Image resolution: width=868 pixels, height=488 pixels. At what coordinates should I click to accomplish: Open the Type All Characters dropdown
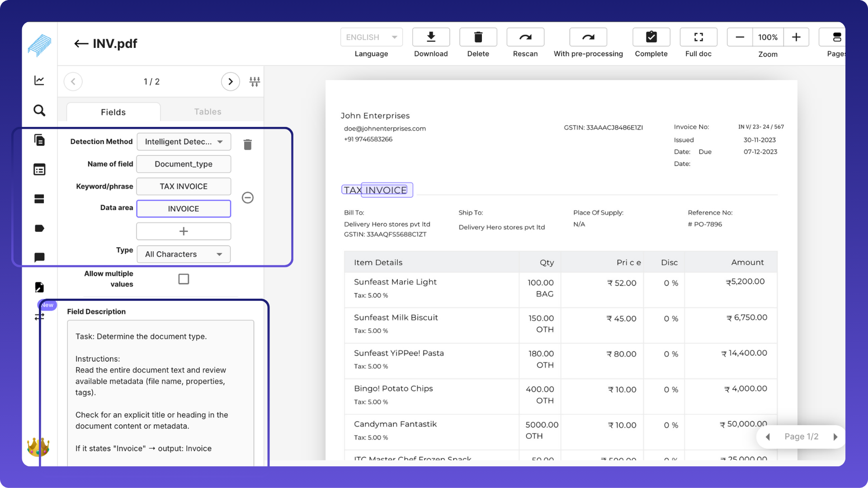click(x=184, y=254)
